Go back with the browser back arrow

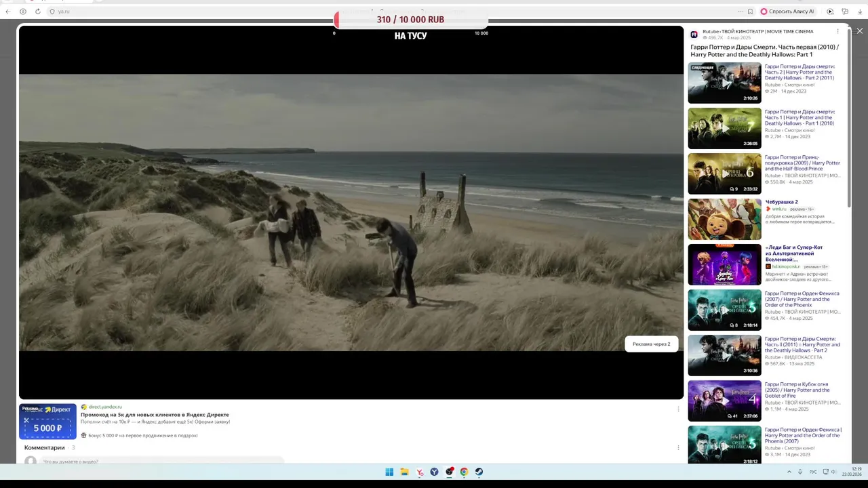[7, 12]
